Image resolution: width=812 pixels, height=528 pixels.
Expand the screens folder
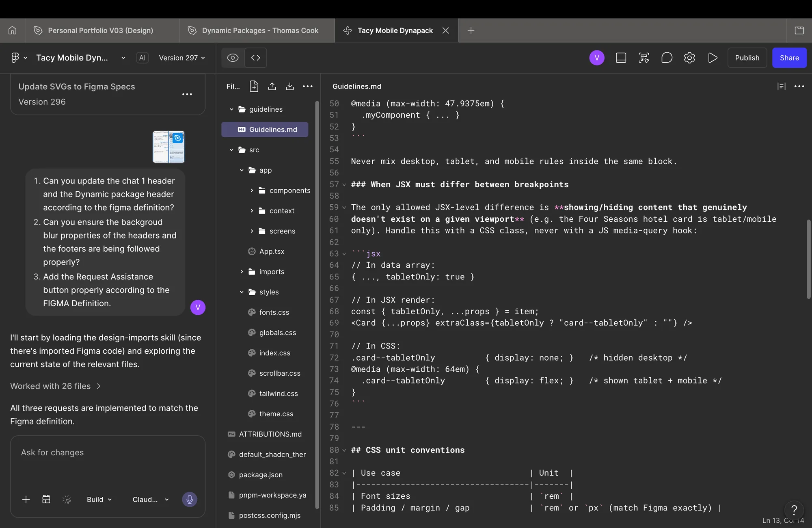click(x=252, y=231)
